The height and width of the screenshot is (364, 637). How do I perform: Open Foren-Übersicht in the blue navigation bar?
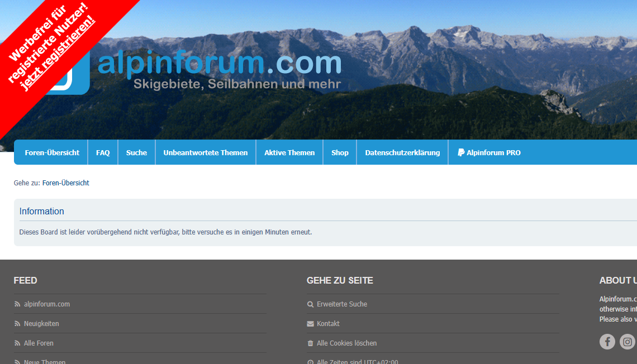pyautogui.click(x=52, y=152)
